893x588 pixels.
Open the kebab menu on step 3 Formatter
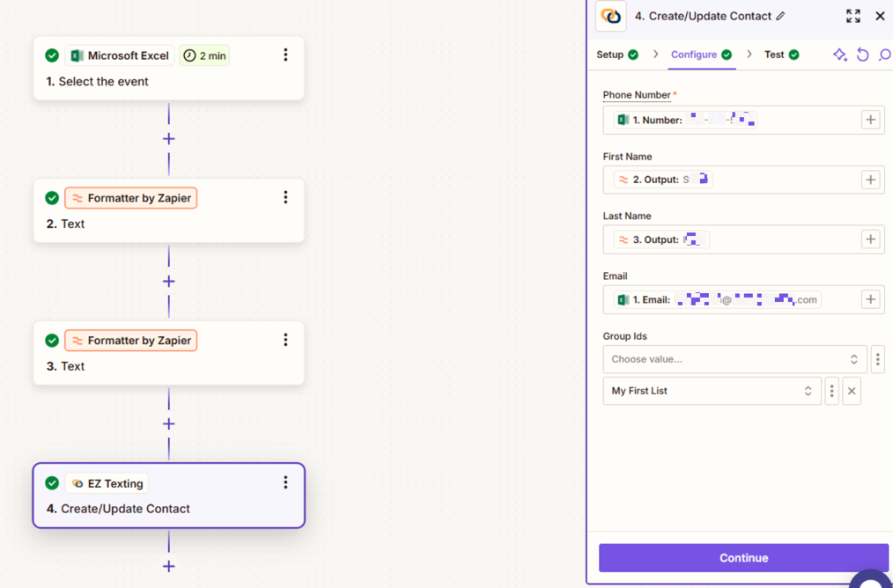285,340
